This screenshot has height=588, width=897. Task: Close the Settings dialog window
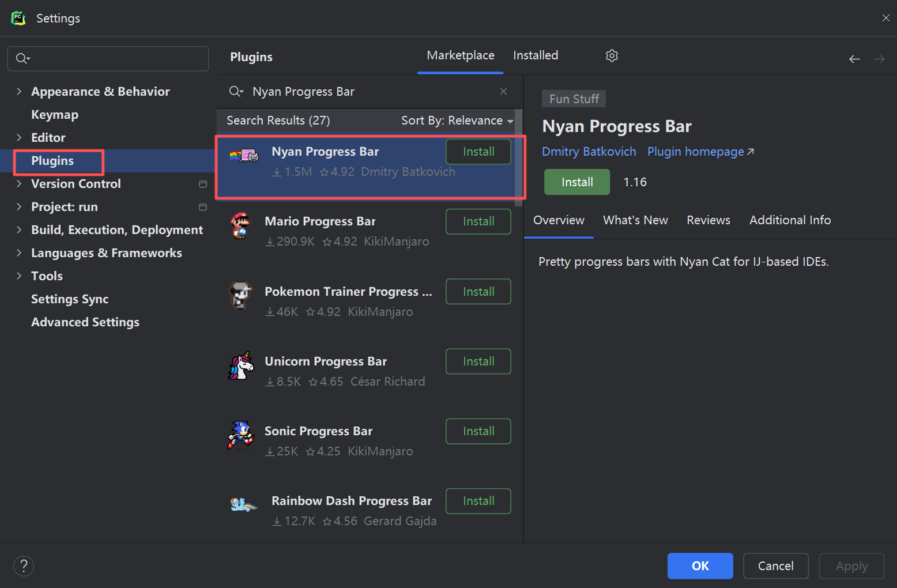[x=886, y=18]
